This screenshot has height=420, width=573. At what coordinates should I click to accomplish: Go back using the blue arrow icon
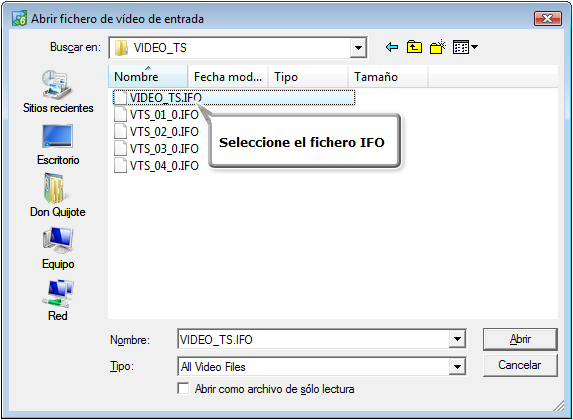click(x=391, y=47)
